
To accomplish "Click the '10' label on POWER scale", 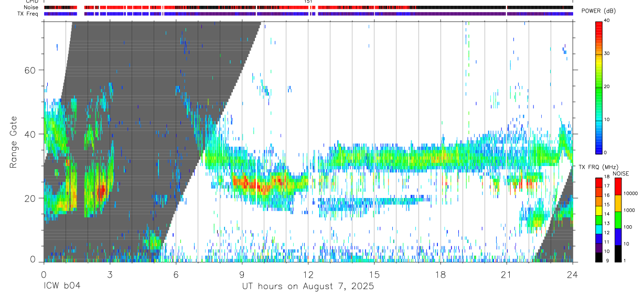I will point(607,120).
